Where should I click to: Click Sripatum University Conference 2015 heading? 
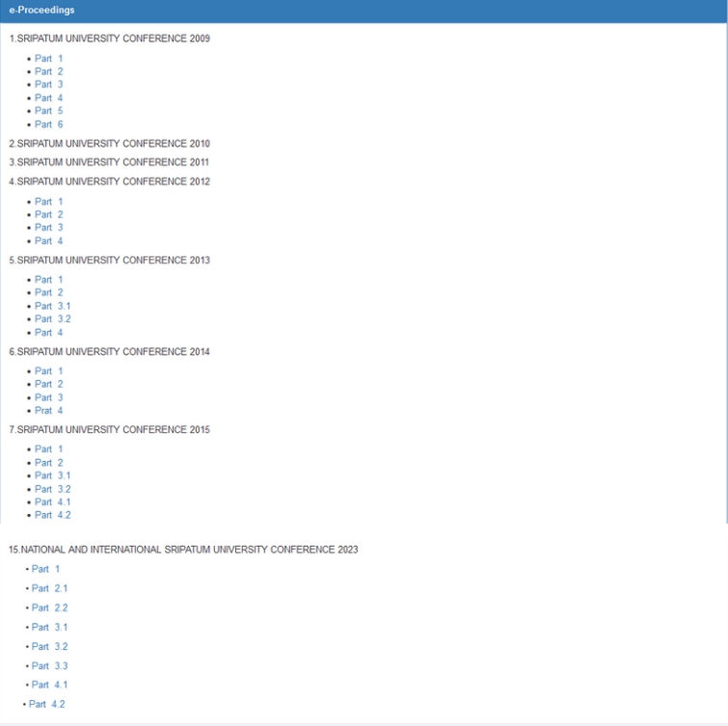pyautogui.click(x=110, y=429)
